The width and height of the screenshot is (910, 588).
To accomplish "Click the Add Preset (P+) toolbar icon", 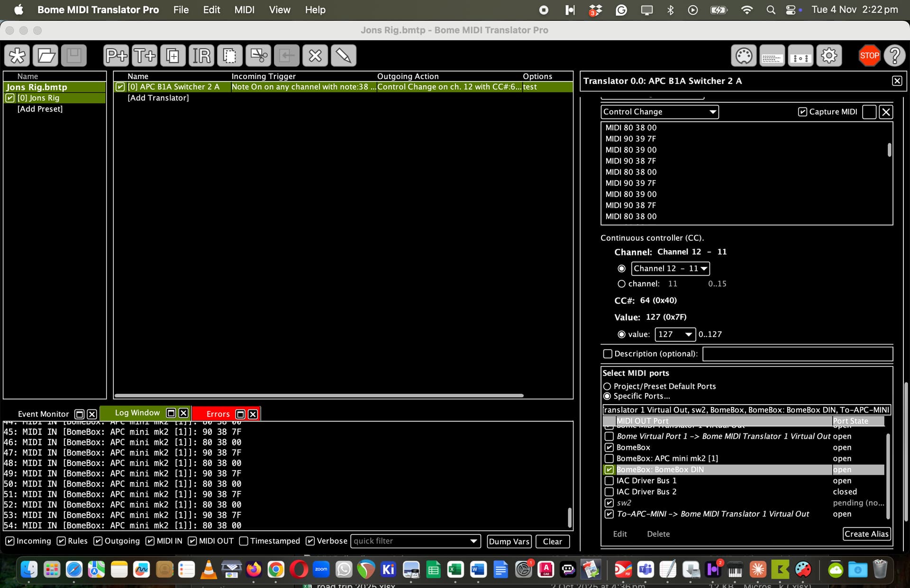I will [116, 55].
